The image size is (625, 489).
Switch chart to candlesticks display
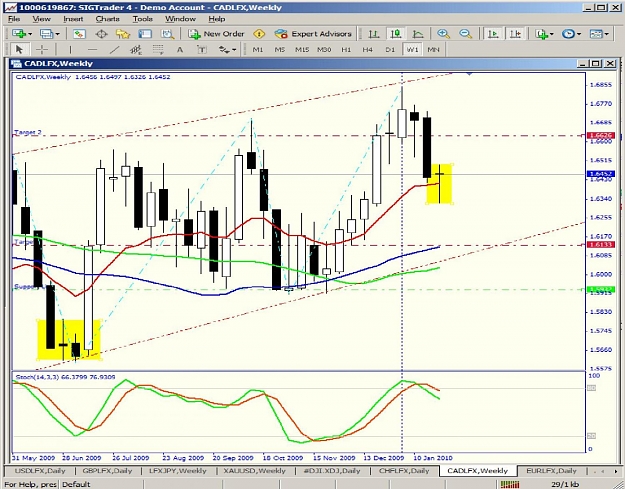pos(395,34)
